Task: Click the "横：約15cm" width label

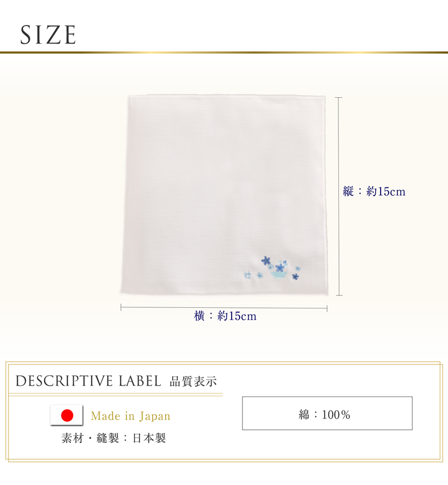Action: click(x=225, y=316)
